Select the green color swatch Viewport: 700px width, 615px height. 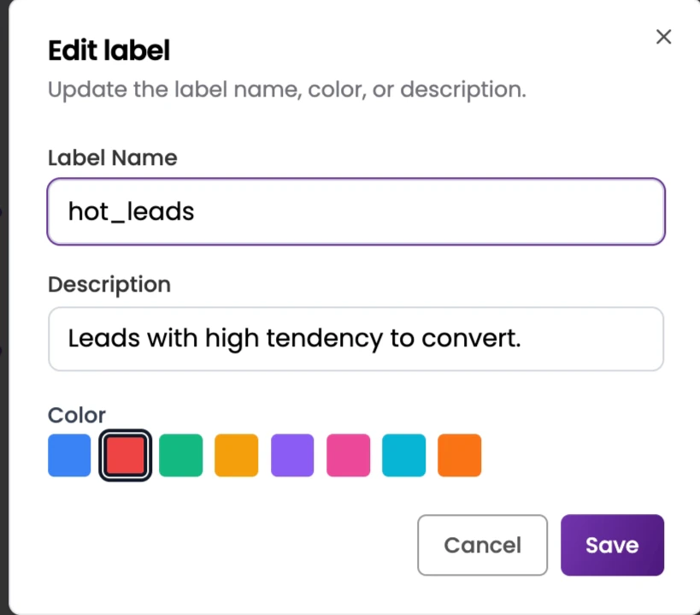[x=180, y=455]
